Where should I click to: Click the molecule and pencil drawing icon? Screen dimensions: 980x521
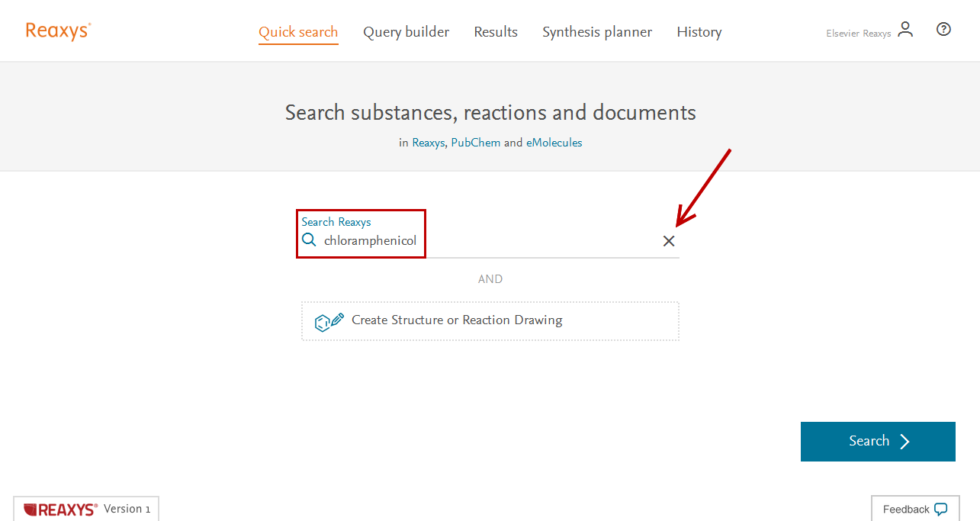click(329, 321)
